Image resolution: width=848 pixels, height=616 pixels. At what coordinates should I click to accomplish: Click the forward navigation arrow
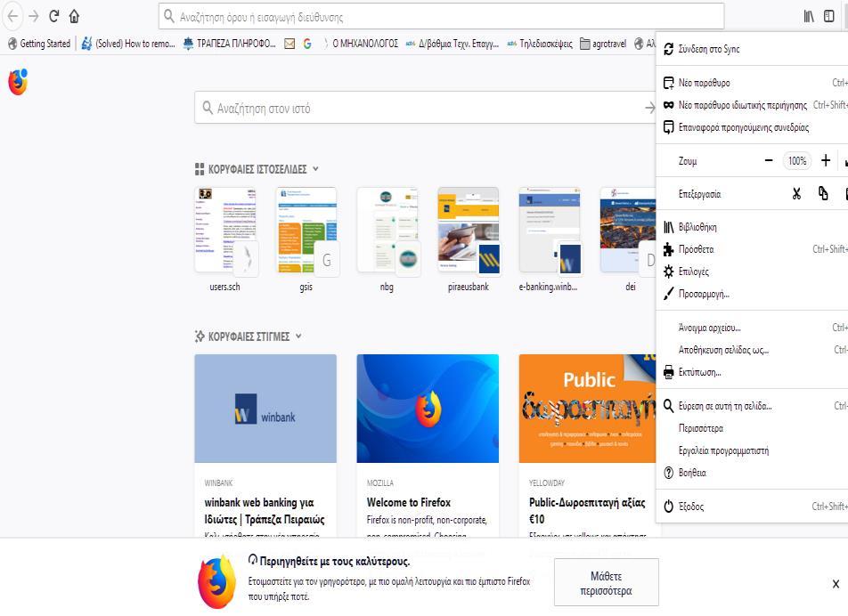[x=34, y=16]
